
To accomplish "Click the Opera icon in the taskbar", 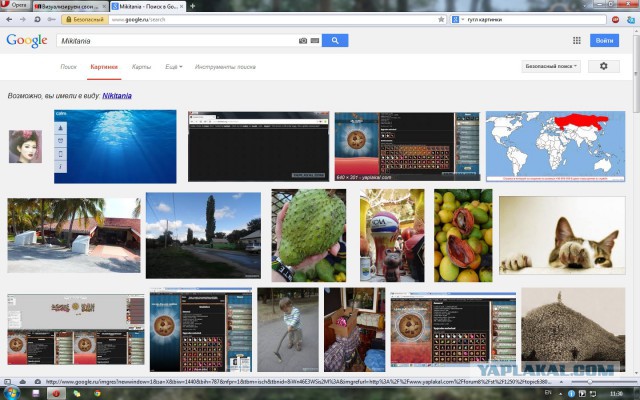I will pyautogui.click(x=56, y=393).
